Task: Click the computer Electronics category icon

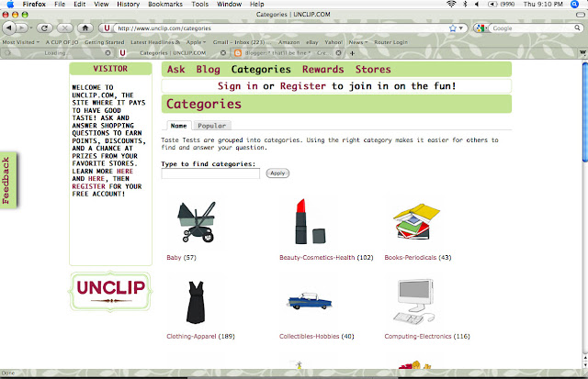Action: (414, 302)
